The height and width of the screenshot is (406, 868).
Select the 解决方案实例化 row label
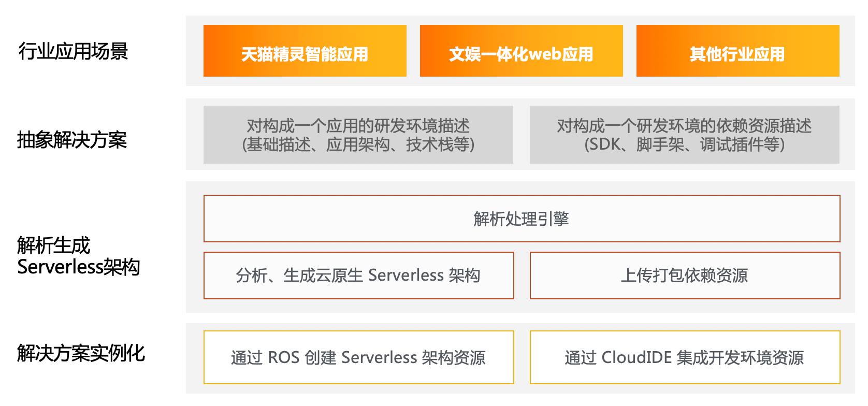[x=81, y=353]
